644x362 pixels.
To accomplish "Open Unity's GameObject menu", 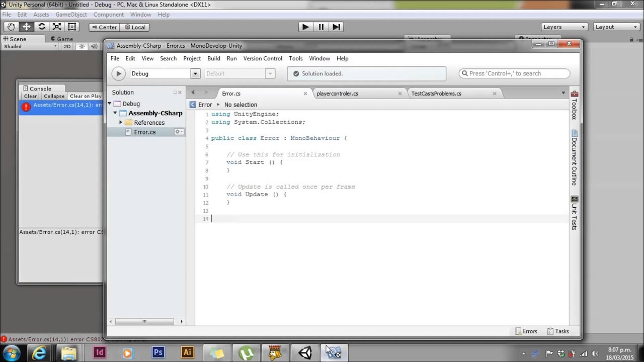I will (x=71, y=15).
